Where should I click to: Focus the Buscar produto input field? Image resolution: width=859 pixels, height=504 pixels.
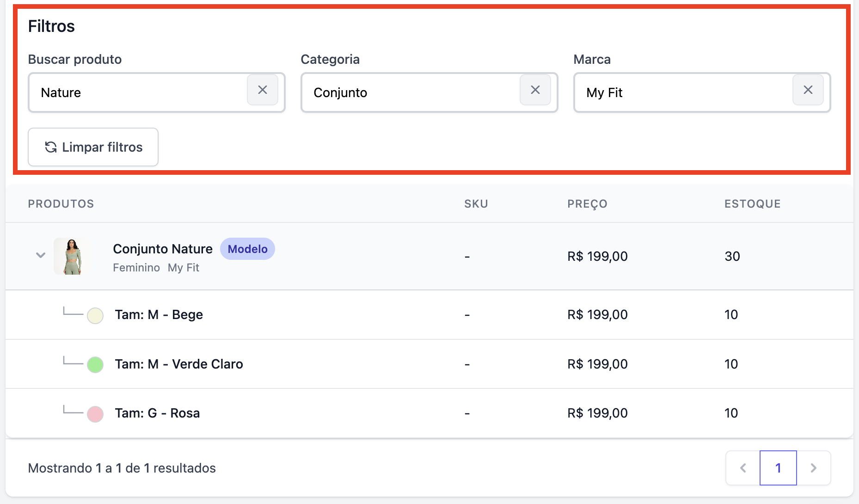point(139,93)
